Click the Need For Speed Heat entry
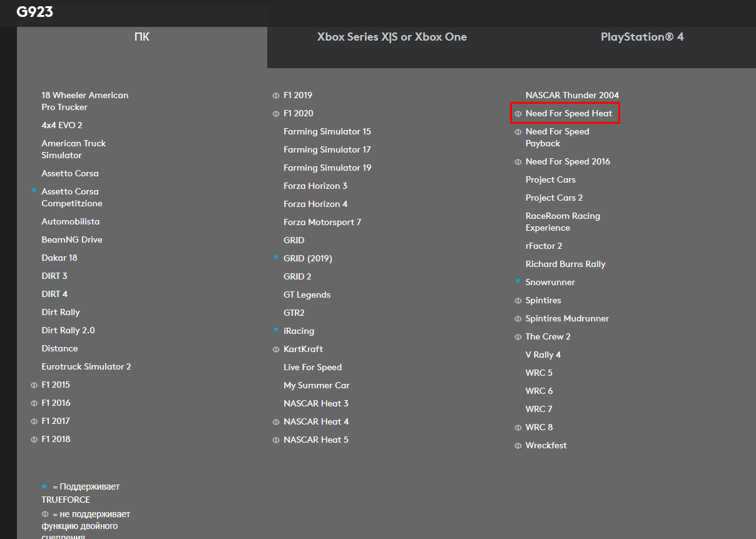 (569, 113)
